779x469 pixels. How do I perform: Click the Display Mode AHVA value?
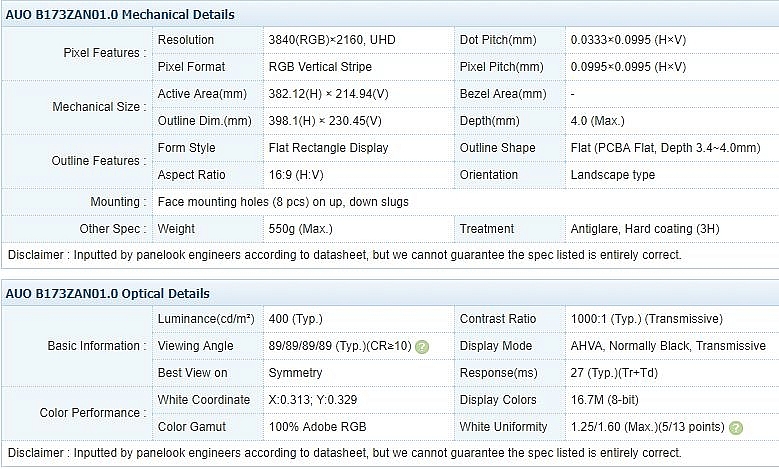(x=668, y=346)
